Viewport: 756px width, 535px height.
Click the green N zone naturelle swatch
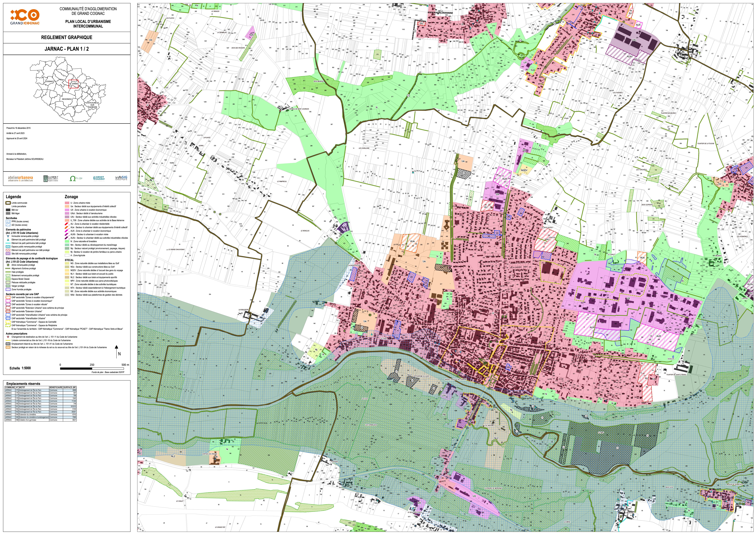coord(67,241)
